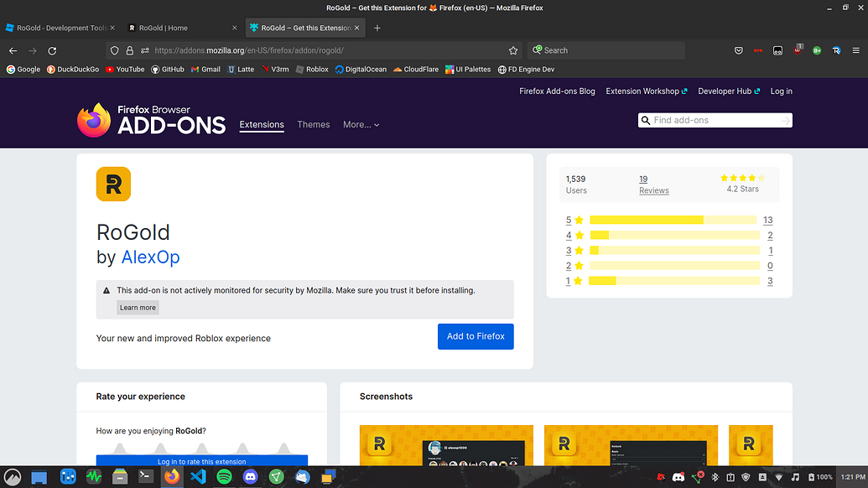Screen dimensions: 868x488
Task: Click the site security padlock icon
Action: [129, 50]
